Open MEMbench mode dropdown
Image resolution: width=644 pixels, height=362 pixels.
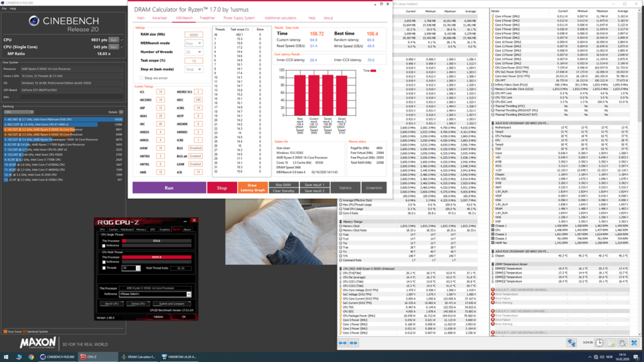tap(193, 43)
